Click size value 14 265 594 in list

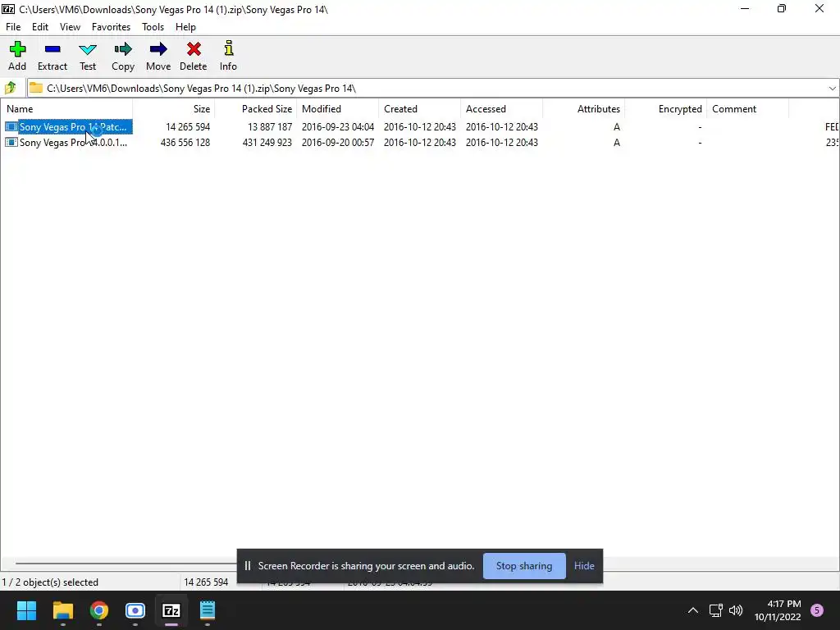point(188,127)
